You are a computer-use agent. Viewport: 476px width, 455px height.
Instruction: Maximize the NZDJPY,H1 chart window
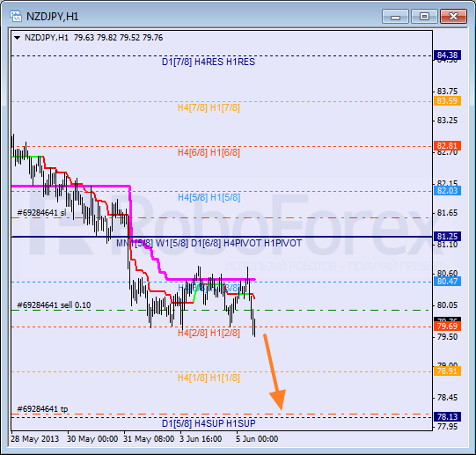tap(424, 17)
